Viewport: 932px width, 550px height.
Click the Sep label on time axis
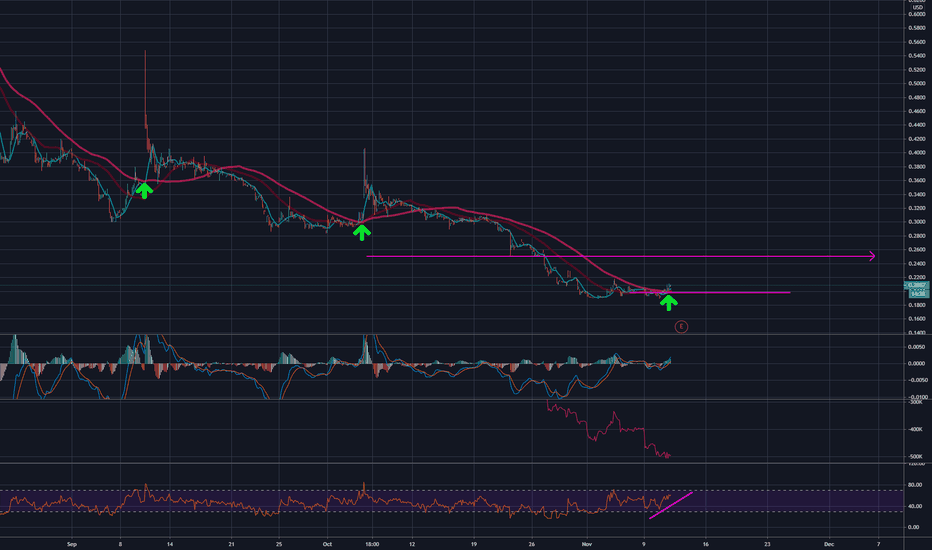point(72,544)
